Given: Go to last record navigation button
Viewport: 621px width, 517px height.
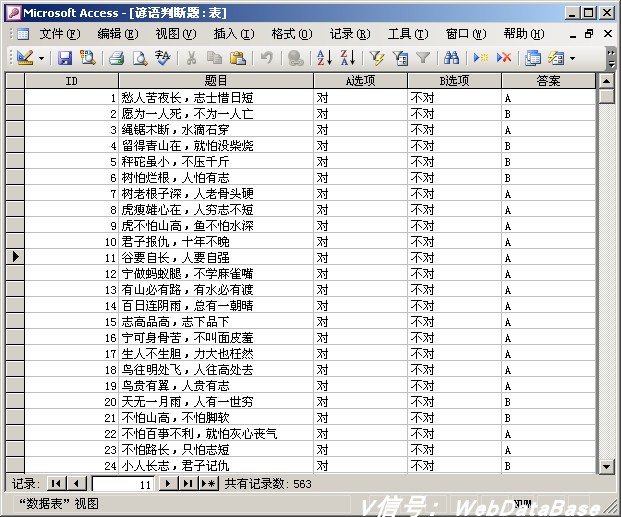Looking at the screenshot, I should coord(188,483).
